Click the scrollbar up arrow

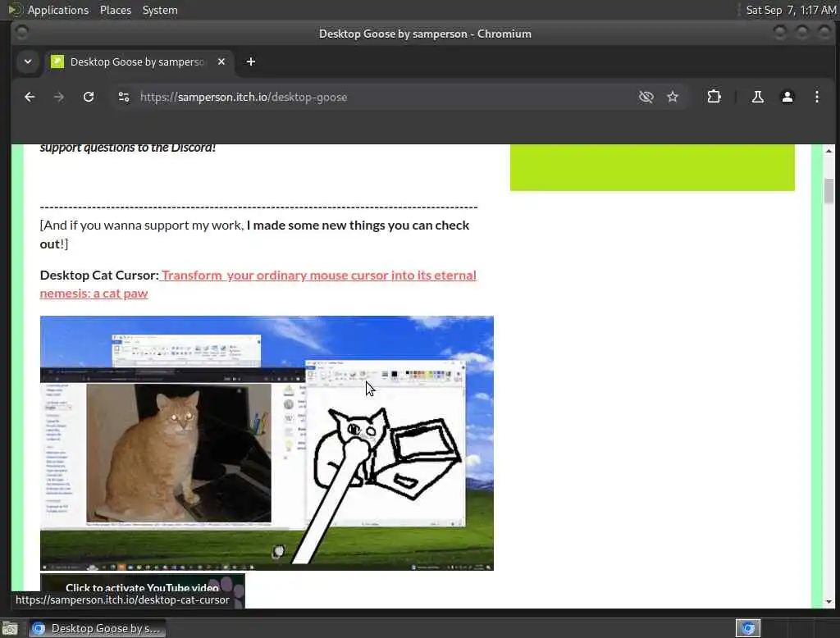(x=829, y=151)
